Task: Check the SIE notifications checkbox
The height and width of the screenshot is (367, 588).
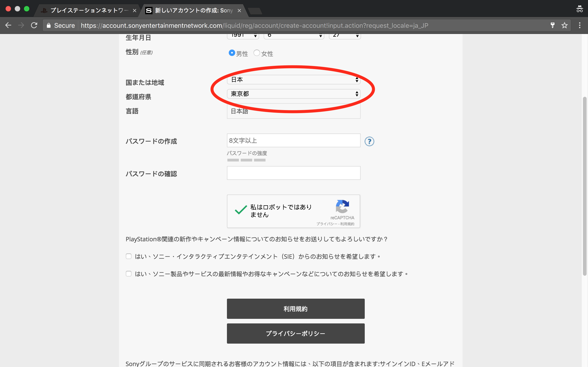Action: coord(129,256)
